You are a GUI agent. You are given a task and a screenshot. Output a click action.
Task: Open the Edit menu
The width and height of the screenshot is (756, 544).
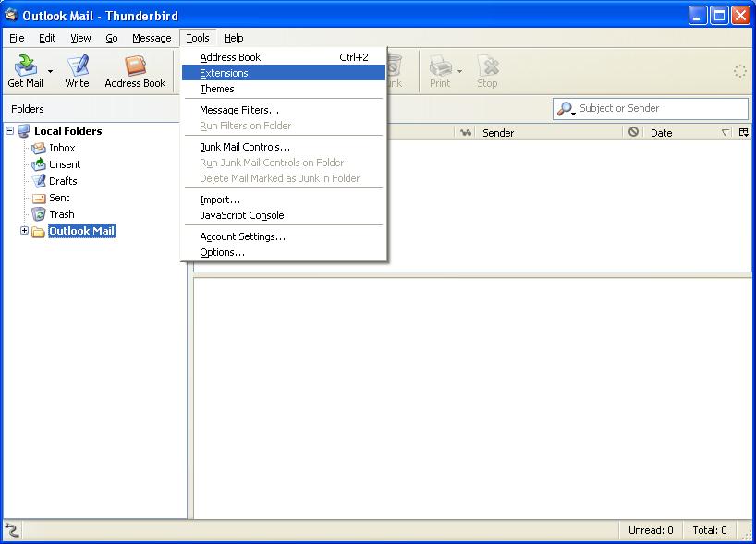click(x=47, y=38)
